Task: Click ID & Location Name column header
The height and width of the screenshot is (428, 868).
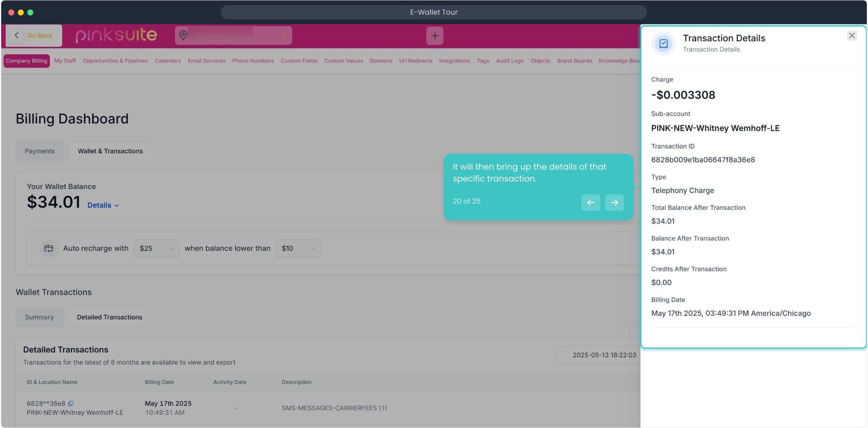Action: [52, 382]
